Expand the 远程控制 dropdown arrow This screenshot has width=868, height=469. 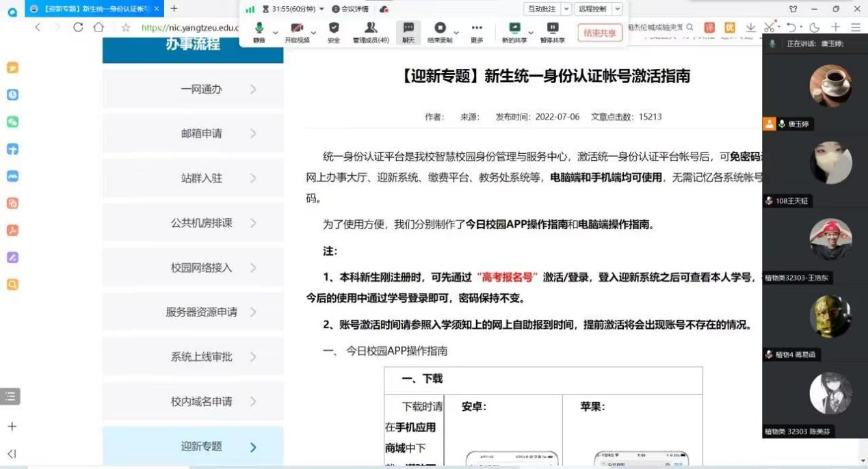(618, 9)
